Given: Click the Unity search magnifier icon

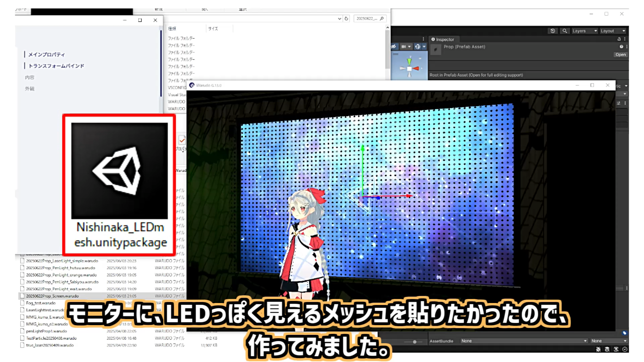Looking at the screenshot, I should pyautogui.click(x=565, y=31).
